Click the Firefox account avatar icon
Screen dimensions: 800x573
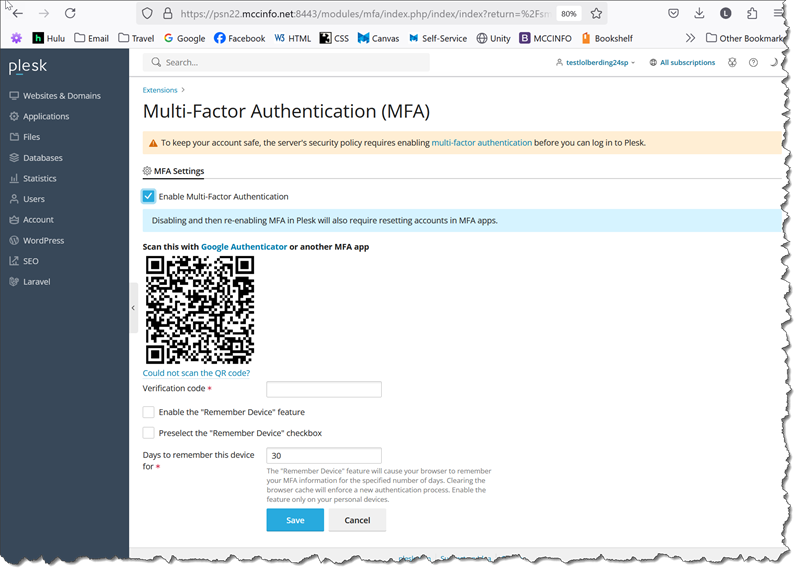click(726, 14)
